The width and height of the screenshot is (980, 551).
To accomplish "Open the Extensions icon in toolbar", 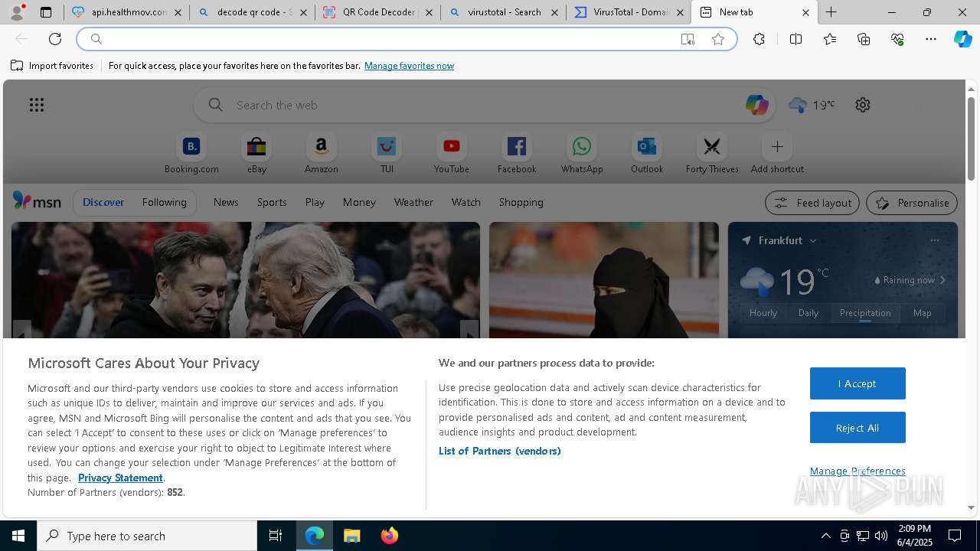I will [759, 39].
